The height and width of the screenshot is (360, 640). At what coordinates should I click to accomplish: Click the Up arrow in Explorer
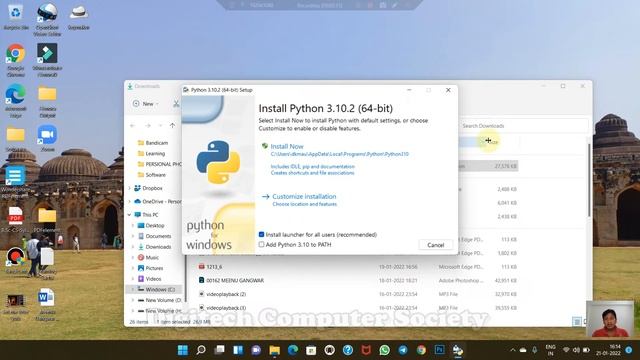pos(172,126)
